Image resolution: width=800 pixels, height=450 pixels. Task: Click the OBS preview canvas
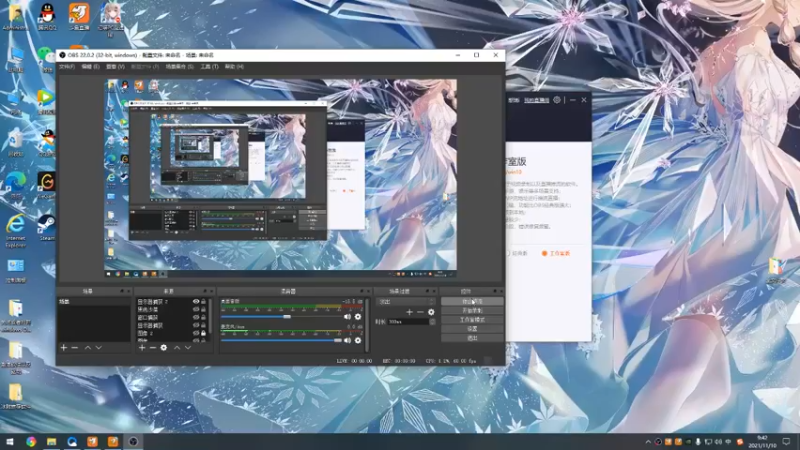(281, 178)
